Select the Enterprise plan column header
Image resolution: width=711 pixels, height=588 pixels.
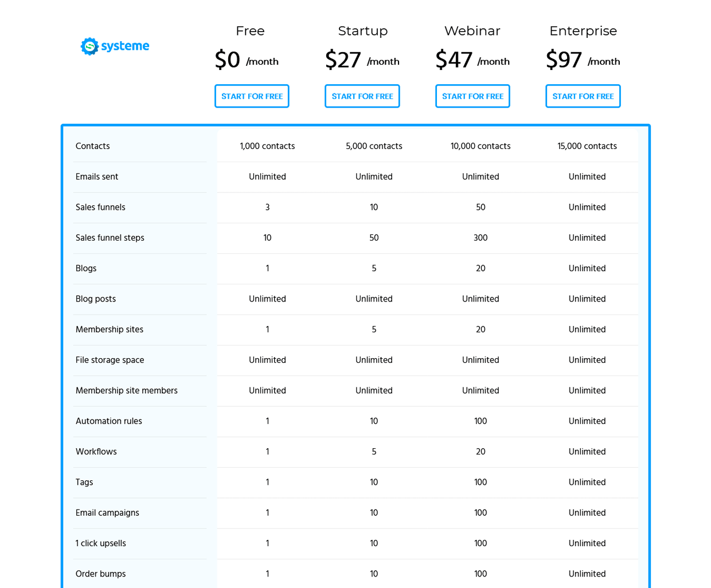pyautogui.click(x=583, y=31)
